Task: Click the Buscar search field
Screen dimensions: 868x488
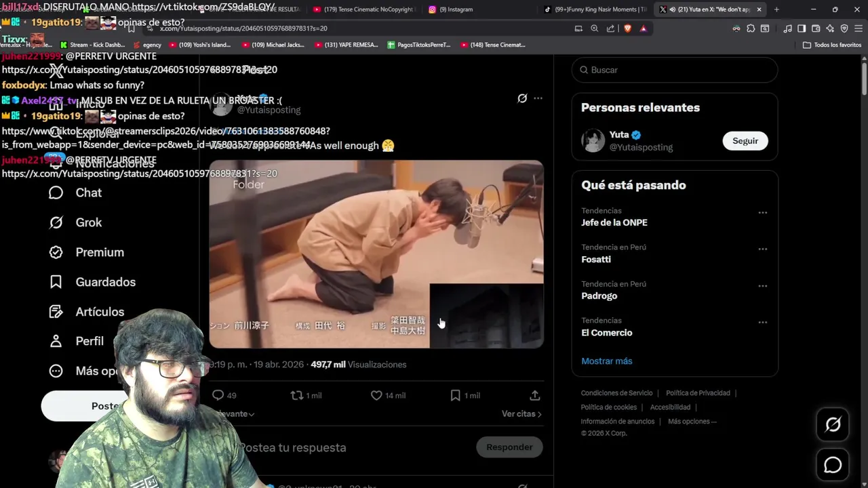Action: [675, 70]
